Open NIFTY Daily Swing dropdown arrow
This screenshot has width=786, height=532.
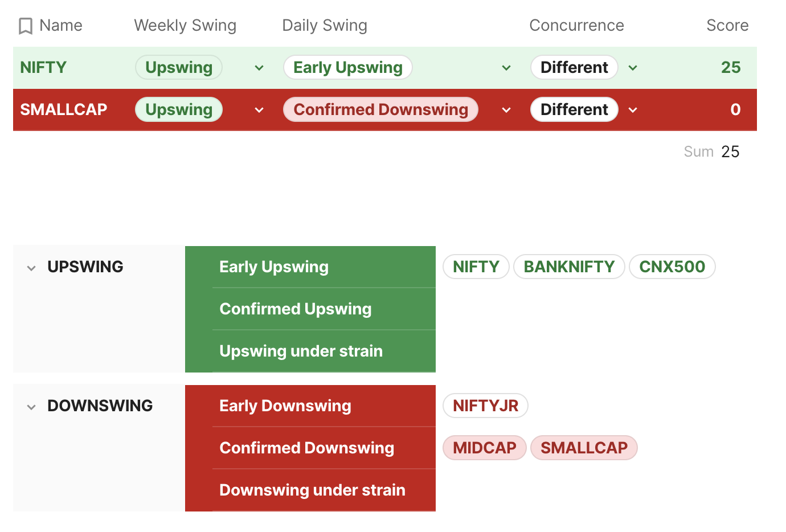point(506,68)
